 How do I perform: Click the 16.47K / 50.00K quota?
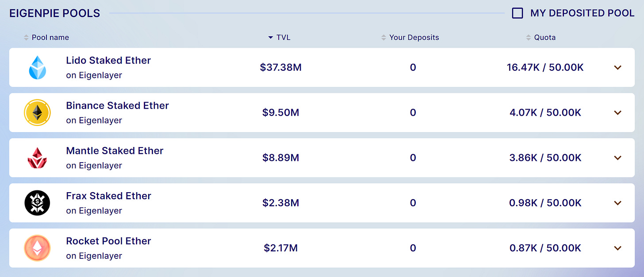point(545,68)
